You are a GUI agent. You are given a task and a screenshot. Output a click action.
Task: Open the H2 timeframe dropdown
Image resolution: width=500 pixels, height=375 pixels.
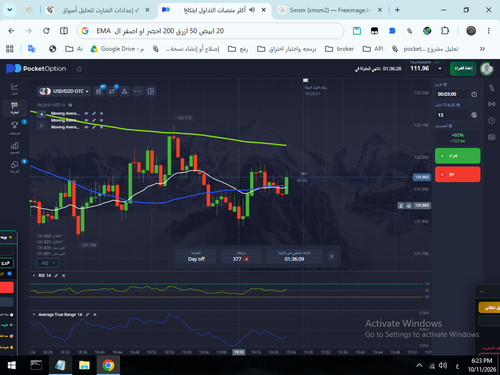click(x=48, y=263)
